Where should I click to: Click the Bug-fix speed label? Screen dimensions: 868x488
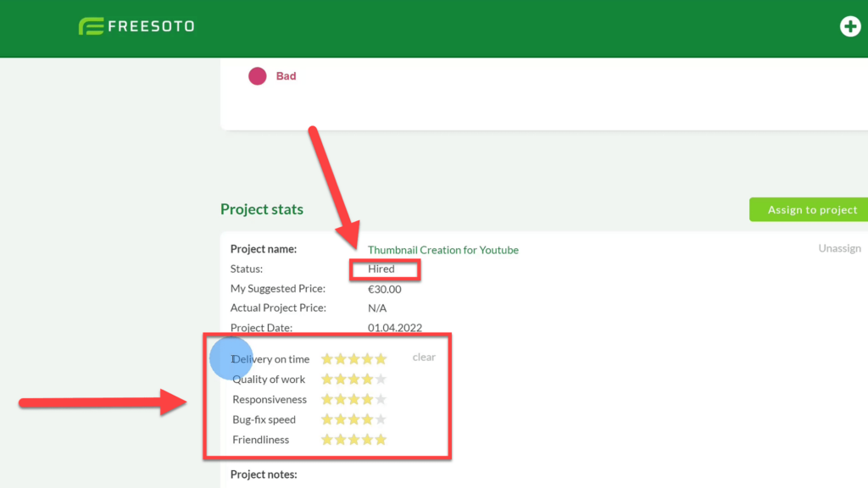tap(264, 419)
